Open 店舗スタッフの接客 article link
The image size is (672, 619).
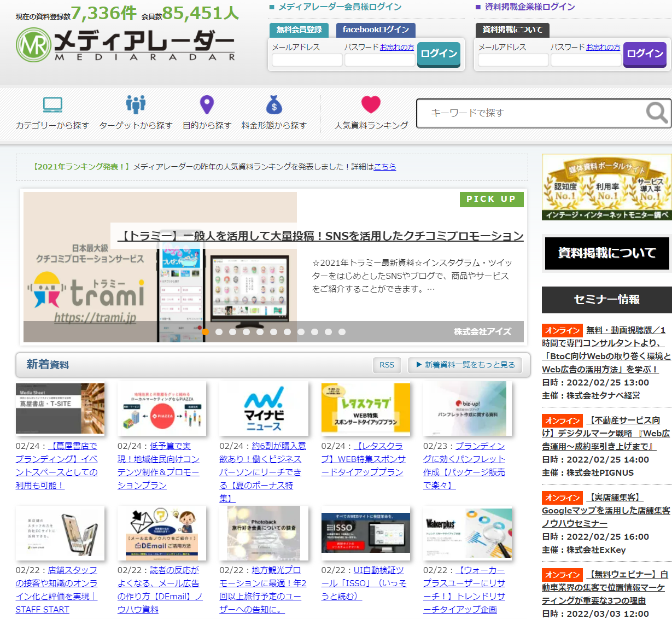57,590
